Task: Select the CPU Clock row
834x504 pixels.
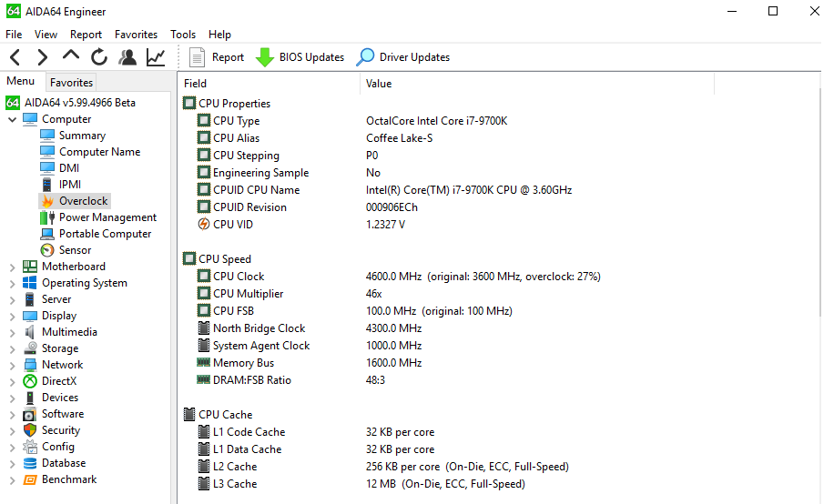Action: coord(399,277)
